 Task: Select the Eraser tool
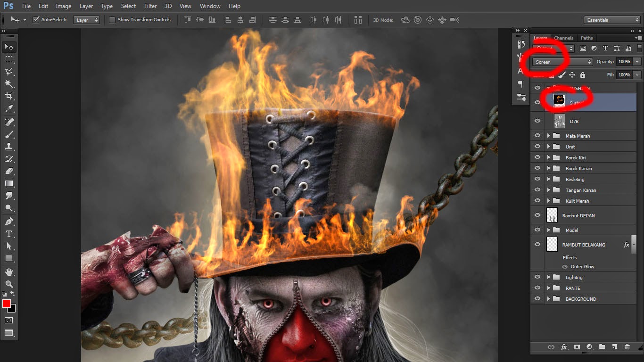tap(9, 171)
